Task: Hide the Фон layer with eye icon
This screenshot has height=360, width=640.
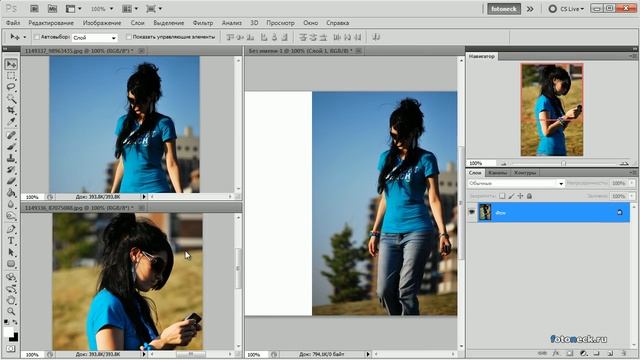Action: (x=471, y=213)
